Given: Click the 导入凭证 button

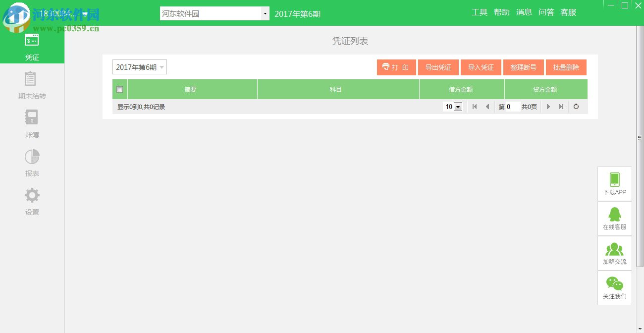Looking at the screenshot, I should point(481,67).
